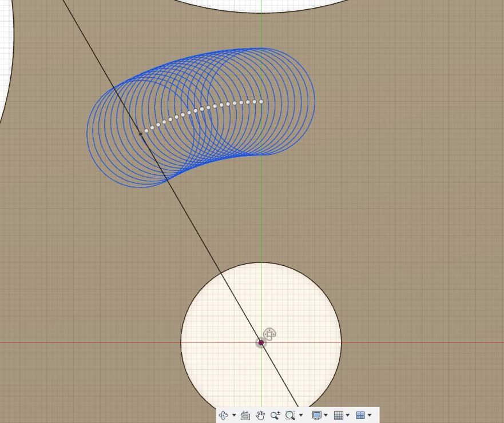
Task: Expand the Zoom Window dropdown arrow
Action: pyautogui.click(x=301, y=416)
